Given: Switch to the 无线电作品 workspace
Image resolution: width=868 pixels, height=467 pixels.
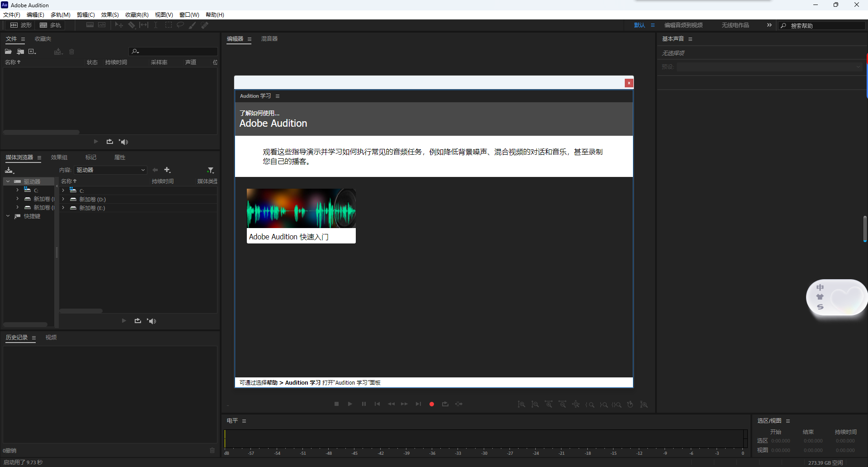Looking at the screenshot, I should (x=735, y=25).
